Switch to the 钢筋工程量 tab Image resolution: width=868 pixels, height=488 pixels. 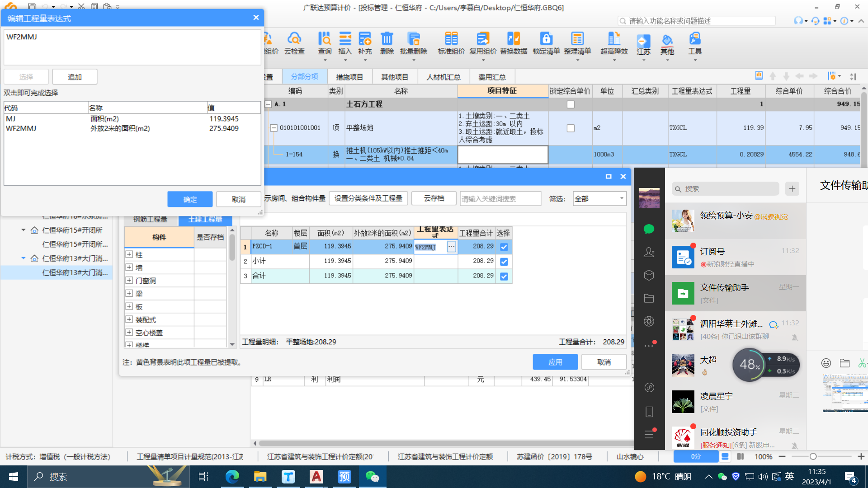click(x=151, y=219)
